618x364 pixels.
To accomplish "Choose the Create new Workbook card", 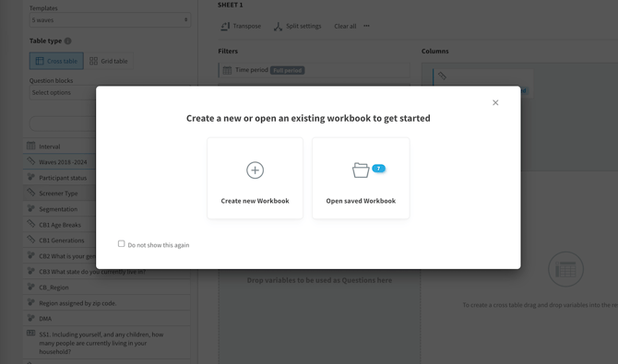I will pyautogui.click(x=255, y=178).
